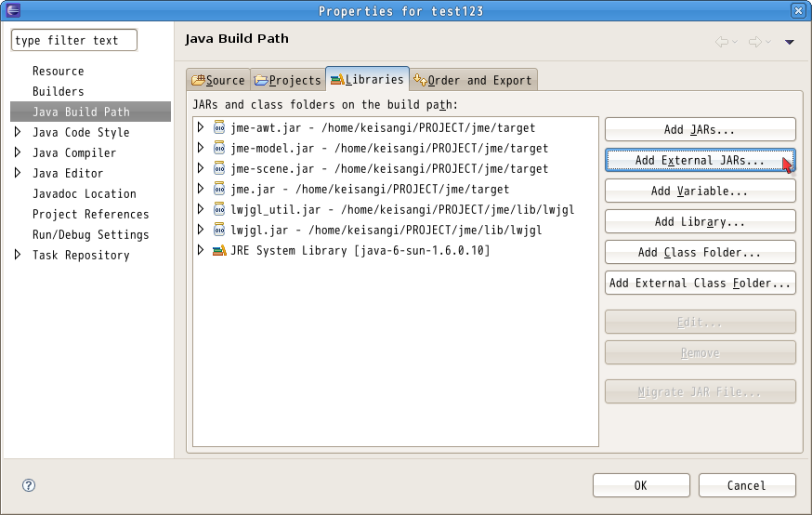Click the lwjgl.jar file icon
The height and width of the screenshot is (515, 812).
click(219, 230)
